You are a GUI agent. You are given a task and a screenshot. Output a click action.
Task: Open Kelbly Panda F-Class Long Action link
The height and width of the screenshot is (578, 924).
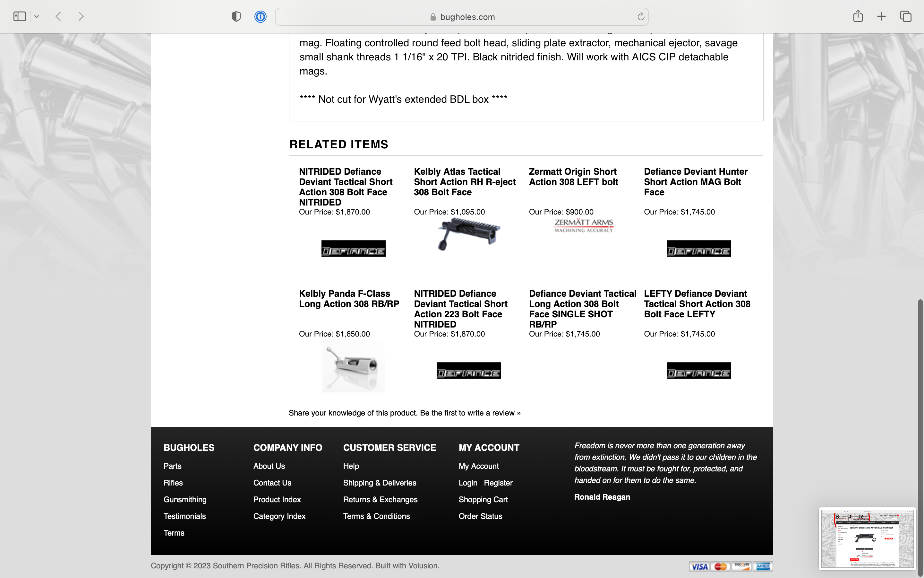point(349,299)
